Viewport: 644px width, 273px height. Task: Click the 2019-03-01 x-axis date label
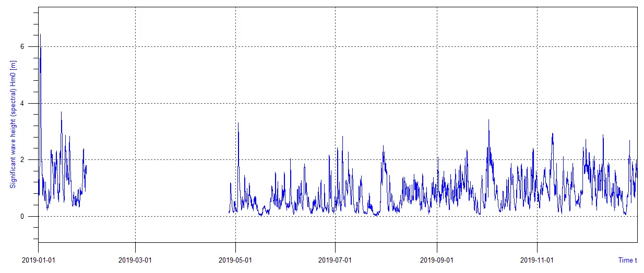click(135, 260)
